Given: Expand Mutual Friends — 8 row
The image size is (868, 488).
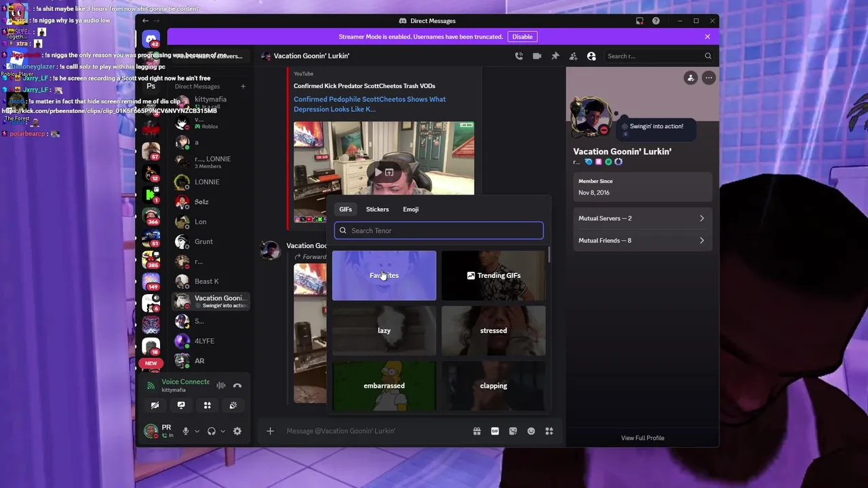Looking at the screenshot, I should [x=642, y=241].
